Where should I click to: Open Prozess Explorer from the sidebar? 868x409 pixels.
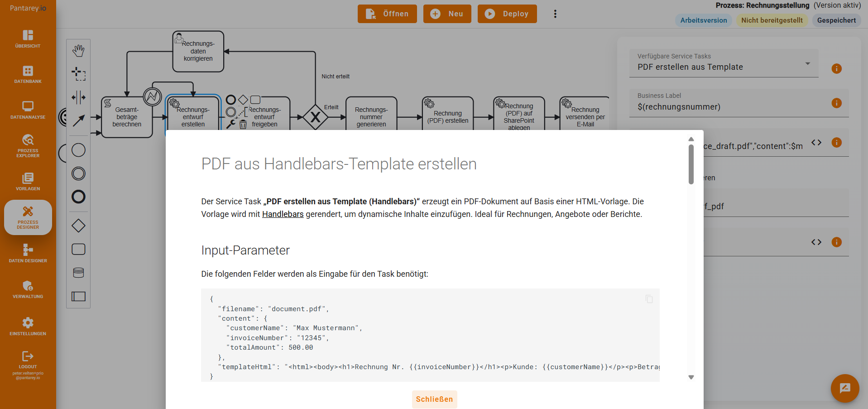[x=28, y=145]
